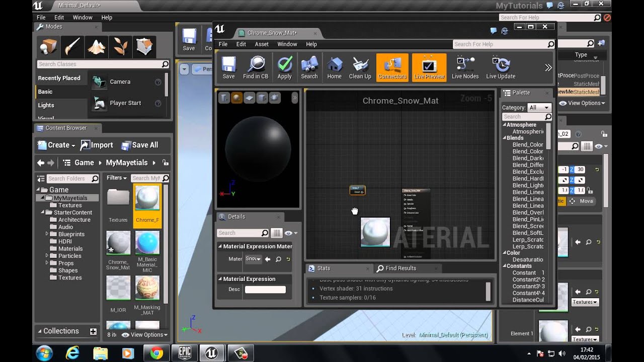Open Details visibility eye dropdown
This screenshot has width=644, height=362.
point(291,233)
